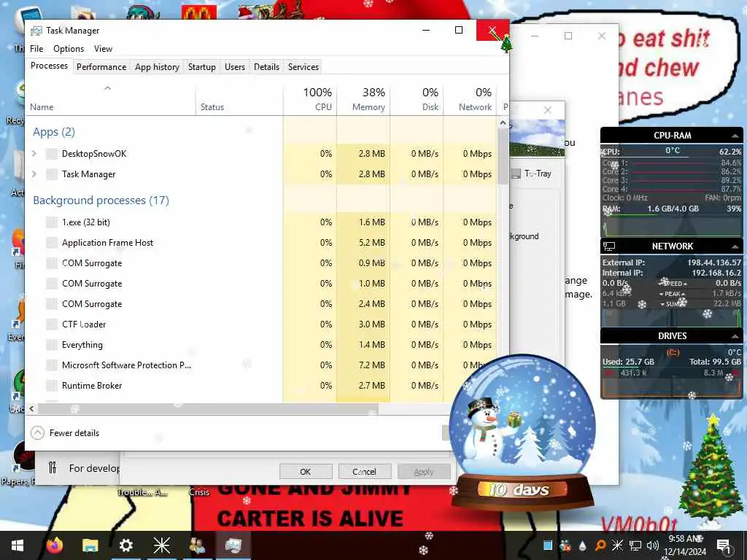
Task: Open the File menu
Action: click(36, 49)
